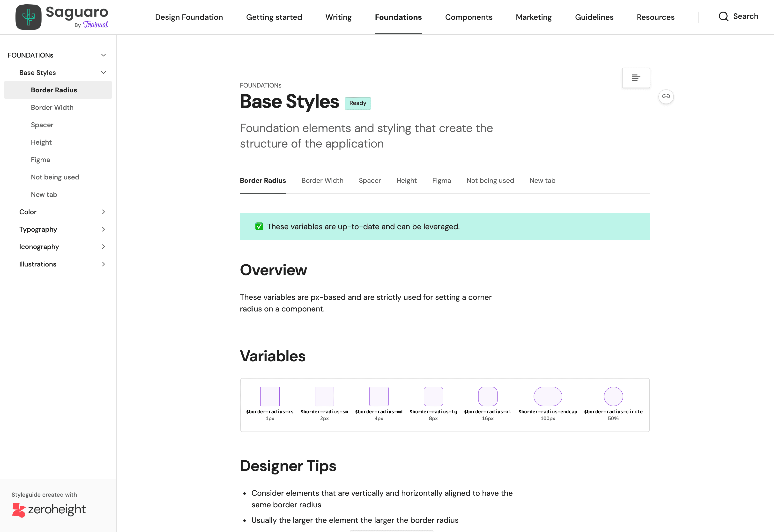The height and width of the screenshot is (532, 774).
Task: Click the green checkmark emoji in banner
Action: (259, 227)
